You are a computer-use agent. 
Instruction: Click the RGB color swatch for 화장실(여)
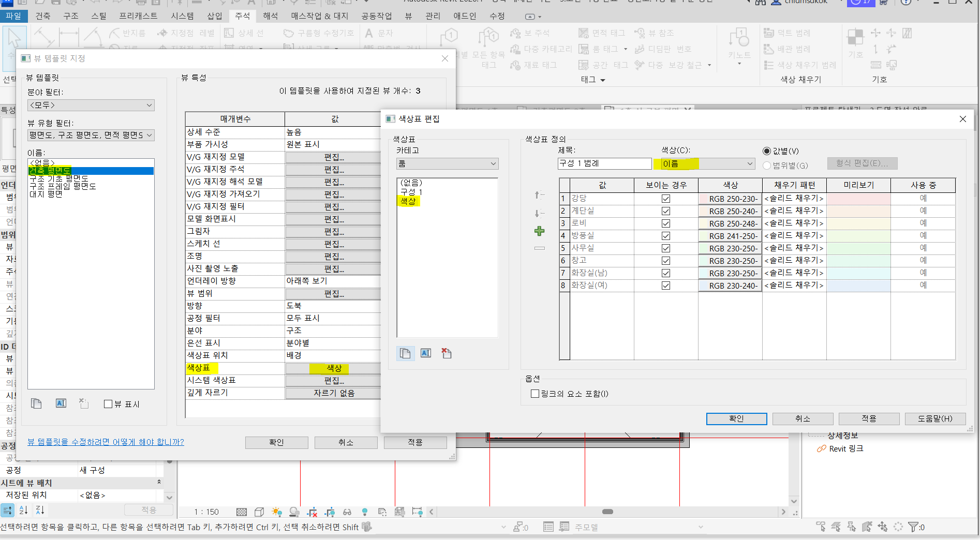pos(730,286)
